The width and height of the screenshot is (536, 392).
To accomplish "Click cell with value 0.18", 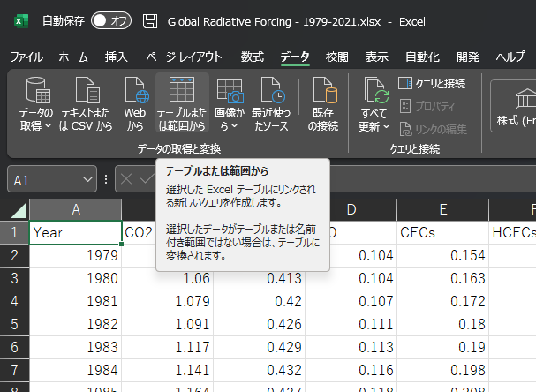I will pyautogui.click(x=442, y=324).
